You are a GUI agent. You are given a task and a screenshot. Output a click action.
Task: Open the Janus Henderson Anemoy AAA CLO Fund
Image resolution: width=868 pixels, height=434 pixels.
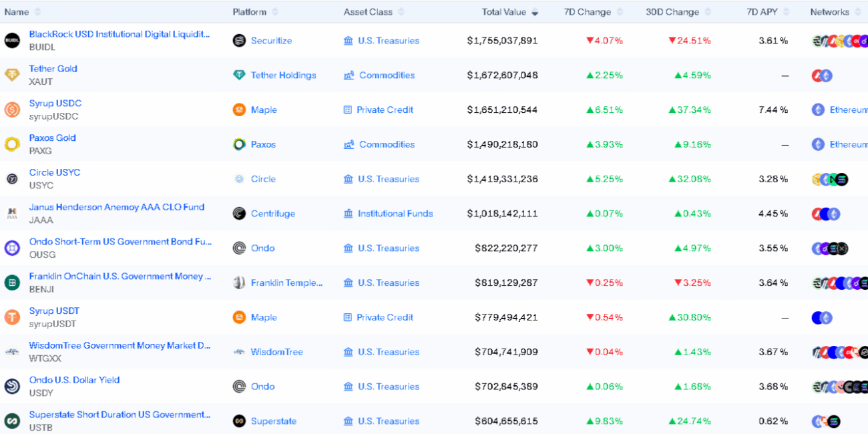click(x=116, y=207)
